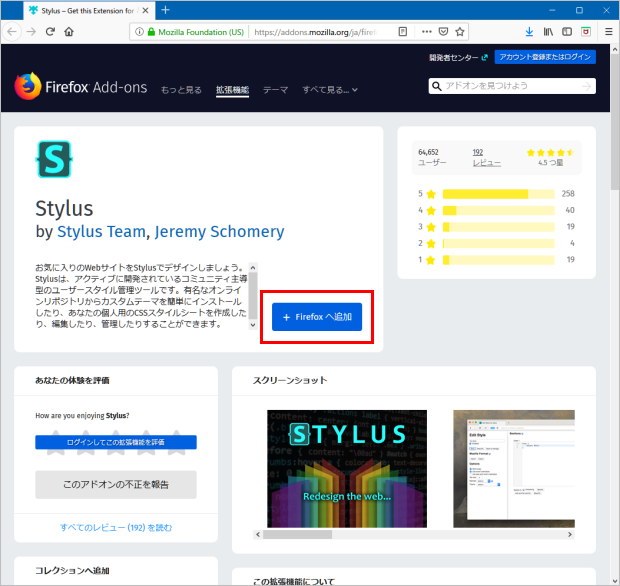Click the forward navigation arrow

pyautogui.click(x=31, y=32)
